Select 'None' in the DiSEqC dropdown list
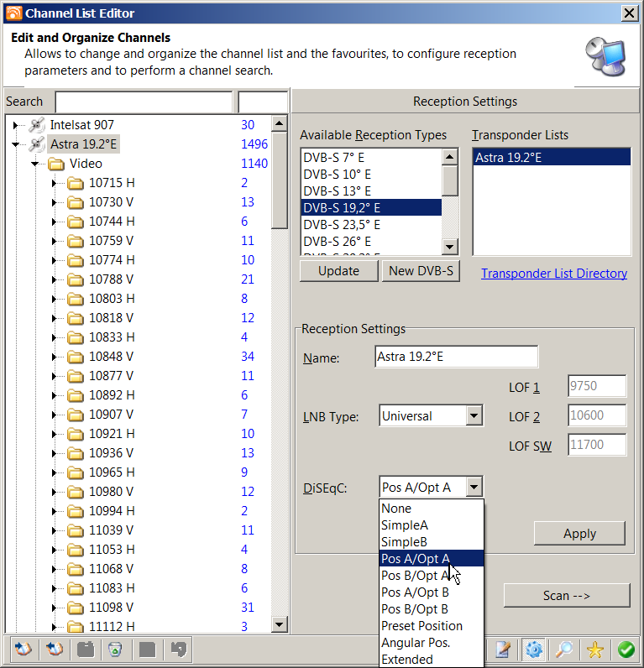Screen dimensions: 644x668 click(396, 509)
